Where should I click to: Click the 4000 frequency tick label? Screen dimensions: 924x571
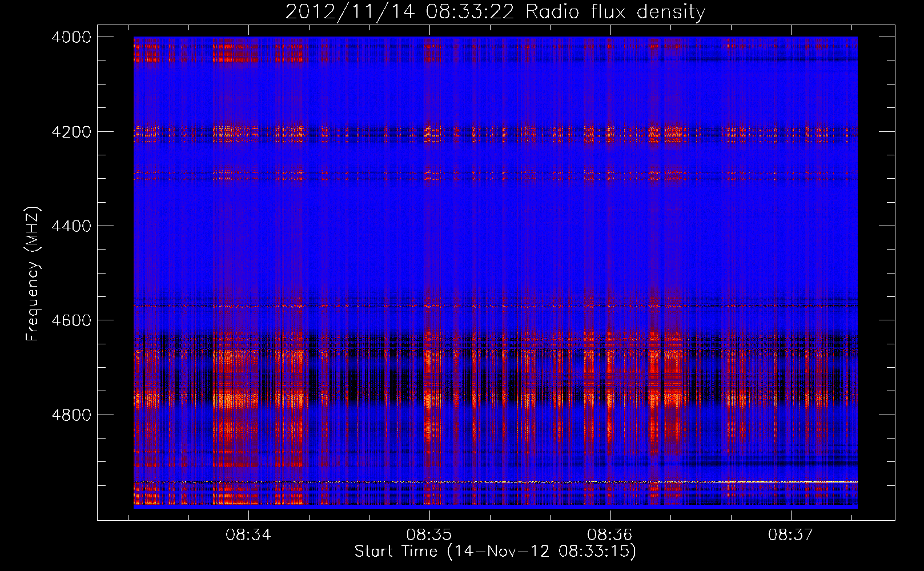[x=71, y=37]
